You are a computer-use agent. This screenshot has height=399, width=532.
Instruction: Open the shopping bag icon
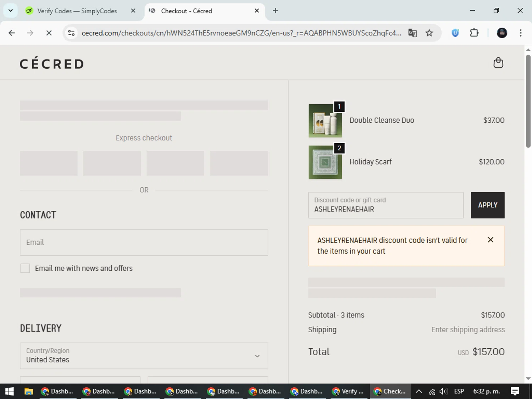[498, 63]
